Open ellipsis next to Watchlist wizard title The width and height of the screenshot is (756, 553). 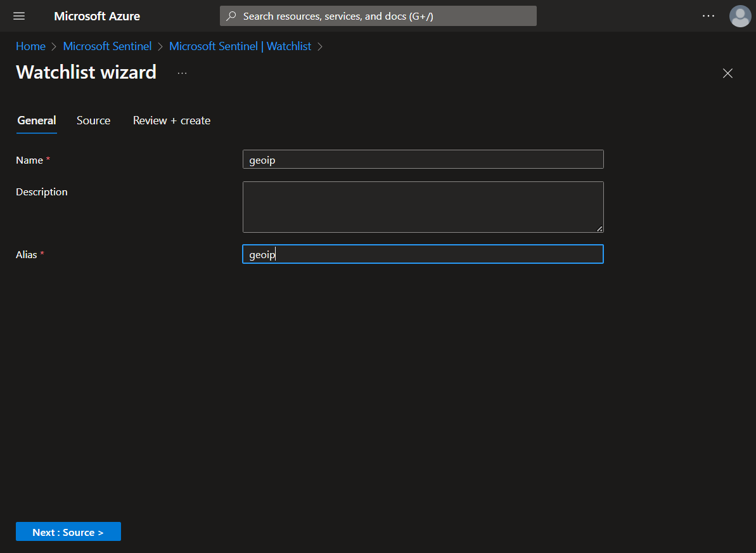(182, 74)
